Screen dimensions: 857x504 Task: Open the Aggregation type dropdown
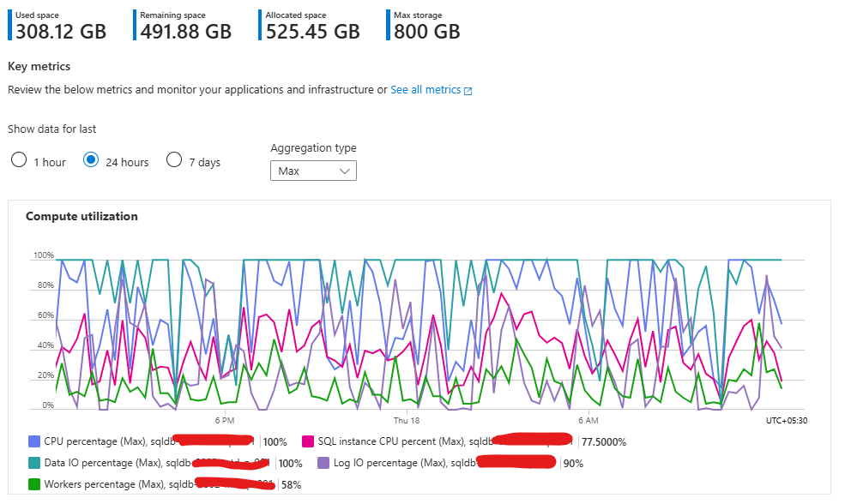click(x=313, y=171)
